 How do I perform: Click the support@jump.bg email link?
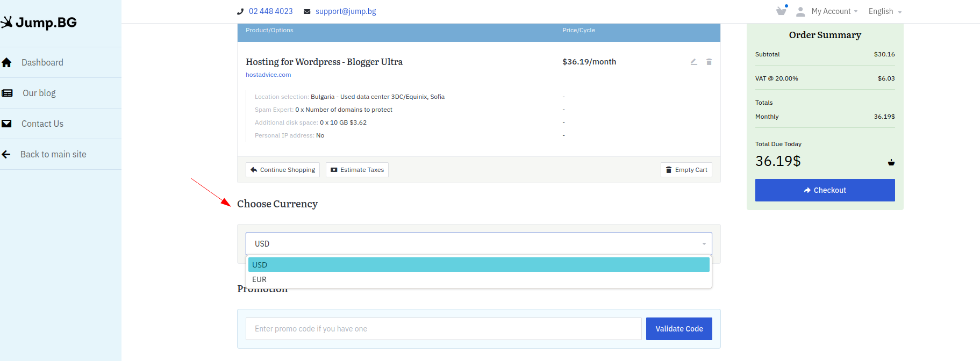(x=346, y=11)
